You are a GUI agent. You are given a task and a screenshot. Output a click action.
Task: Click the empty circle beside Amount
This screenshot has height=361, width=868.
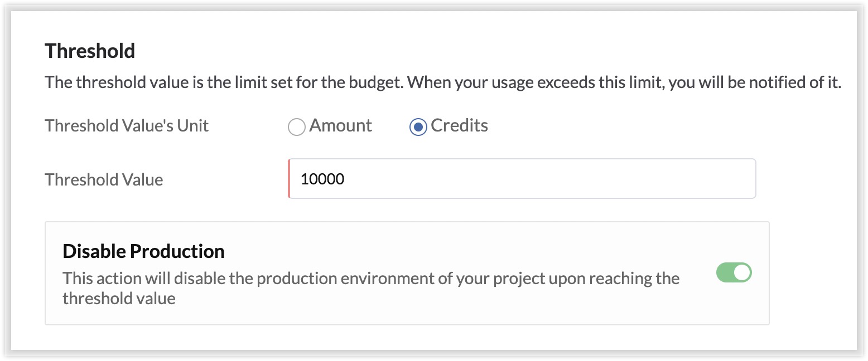tap(296, 127)
